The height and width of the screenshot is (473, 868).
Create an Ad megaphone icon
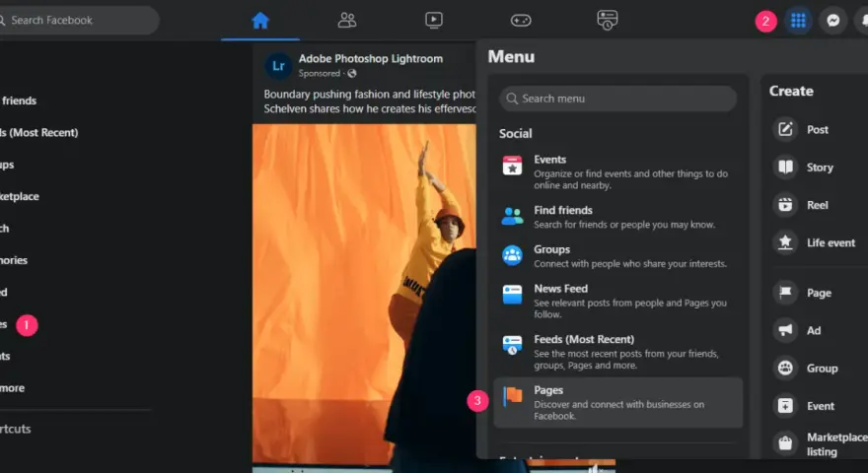click(x=785, y=330)
